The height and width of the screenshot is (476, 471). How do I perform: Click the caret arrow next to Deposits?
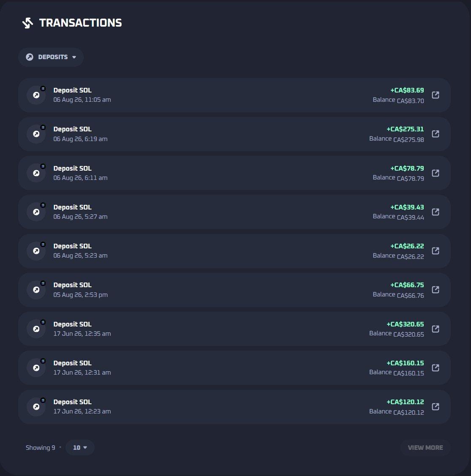(74, 57)
